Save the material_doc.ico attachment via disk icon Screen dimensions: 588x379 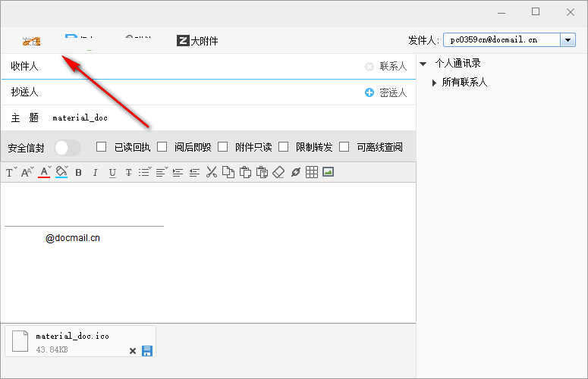pyautogui.click(x=147, y=350)
